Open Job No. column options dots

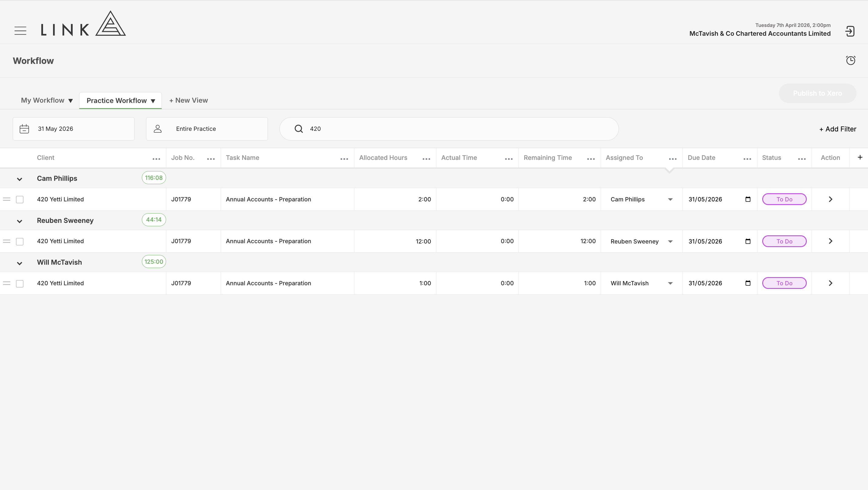(211, 159)
